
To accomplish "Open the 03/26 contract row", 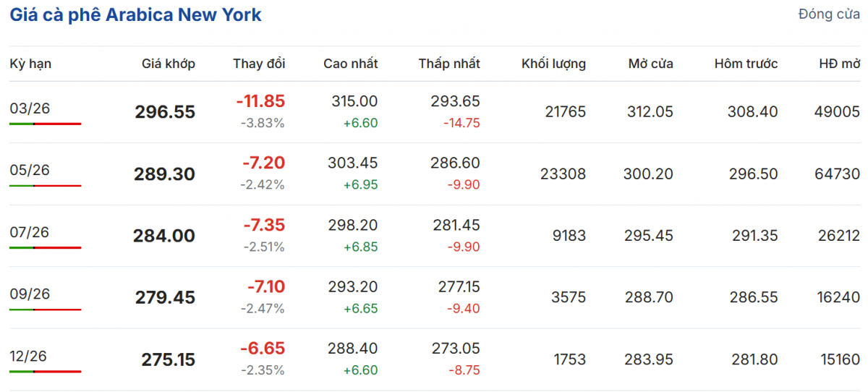I will [30, 108].
